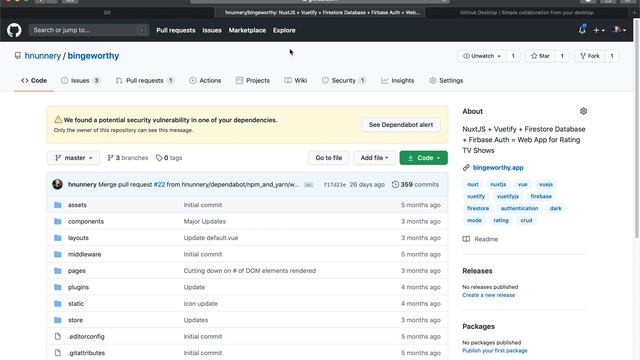The width and height of the screenshot is (640, 360).
Task: Open the Unwatch dropdown
Action: (482, 56)
